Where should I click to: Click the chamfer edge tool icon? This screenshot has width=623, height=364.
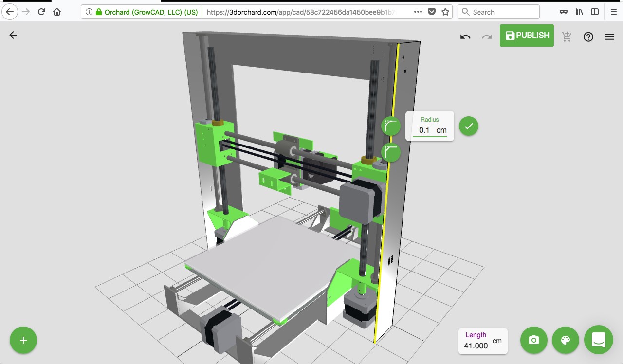pyautogui.click(x=391, y=153)
